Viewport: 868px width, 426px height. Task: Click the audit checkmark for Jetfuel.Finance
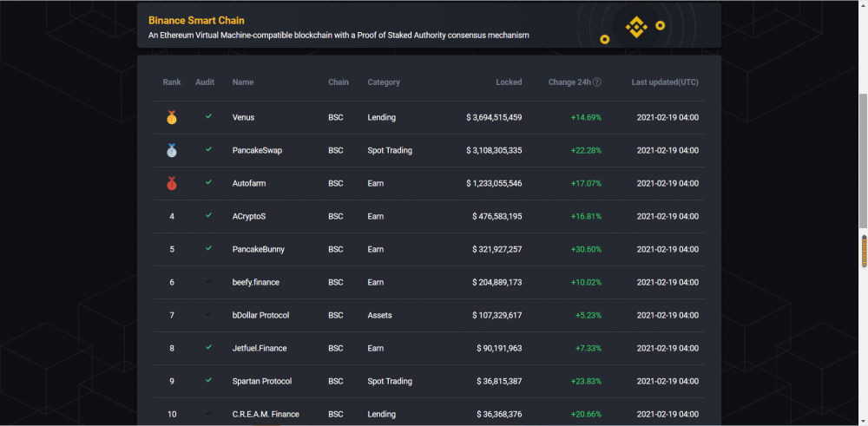(208, 347)
